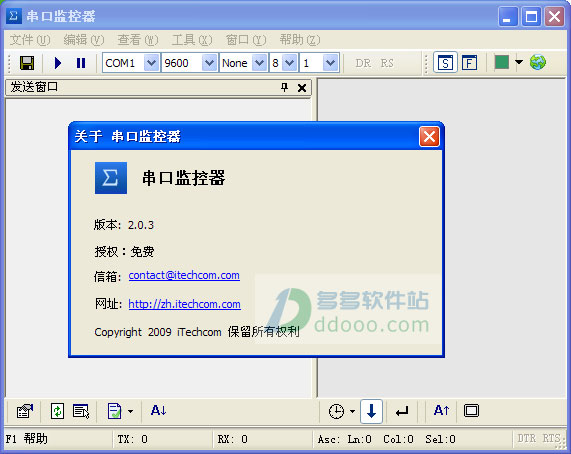Toggle the blue down-arrow auto-scroll button
The image size is (571, 454).
pos(371,411)
